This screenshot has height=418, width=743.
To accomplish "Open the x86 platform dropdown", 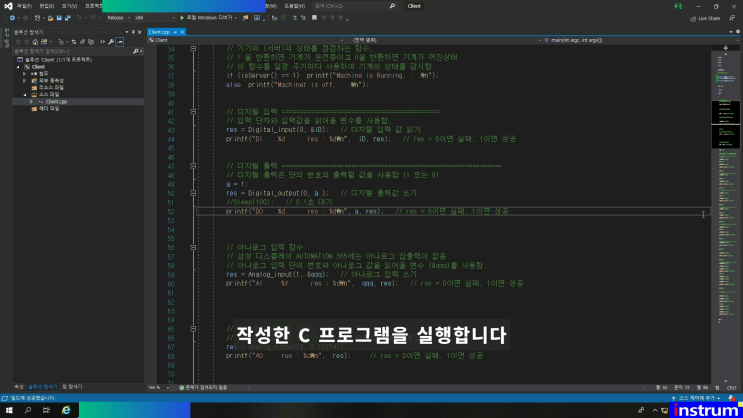I will (x=154, y=18).
